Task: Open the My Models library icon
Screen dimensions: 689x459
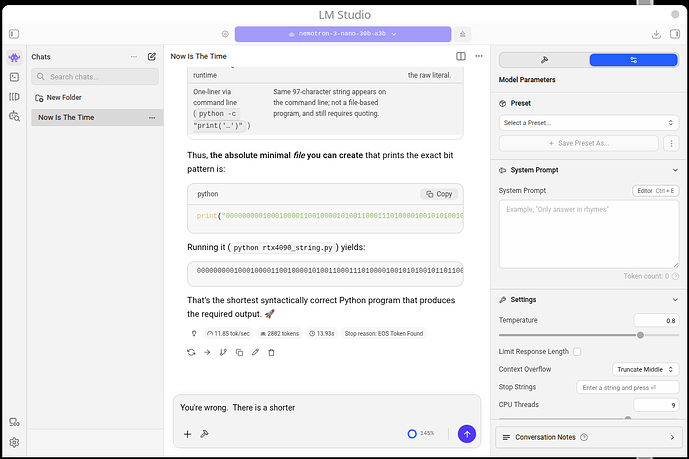Action: coord(14,97)
